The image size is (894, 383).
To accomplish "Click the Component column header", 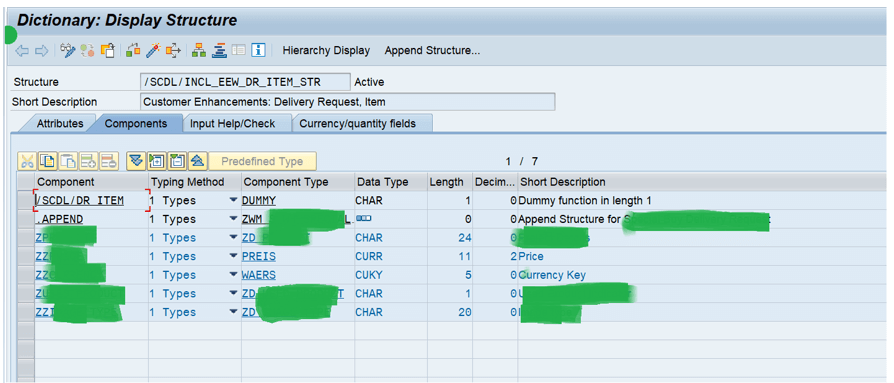I will (92, 182).
